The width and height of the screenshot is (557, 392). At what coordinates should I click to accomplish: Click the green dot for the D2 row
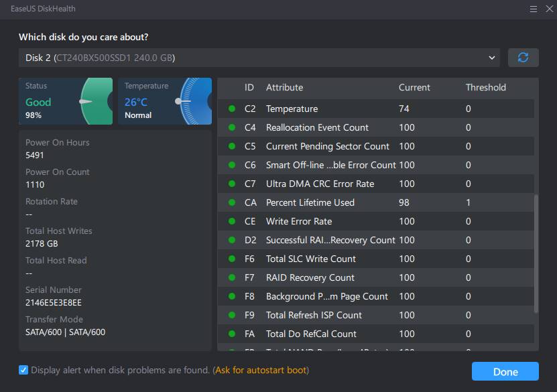click(x=232, y=240)
